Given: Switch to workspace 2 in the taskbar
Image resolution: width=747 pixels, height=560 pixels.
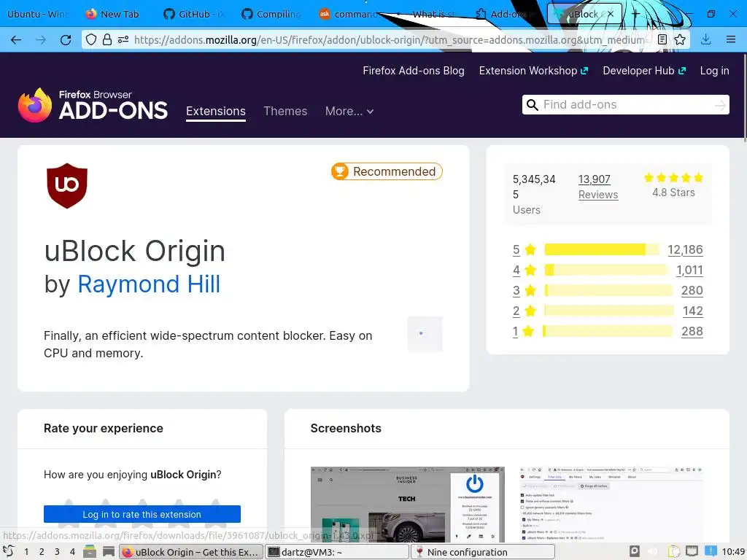Looking at the screenshot, I should point(42,552).
